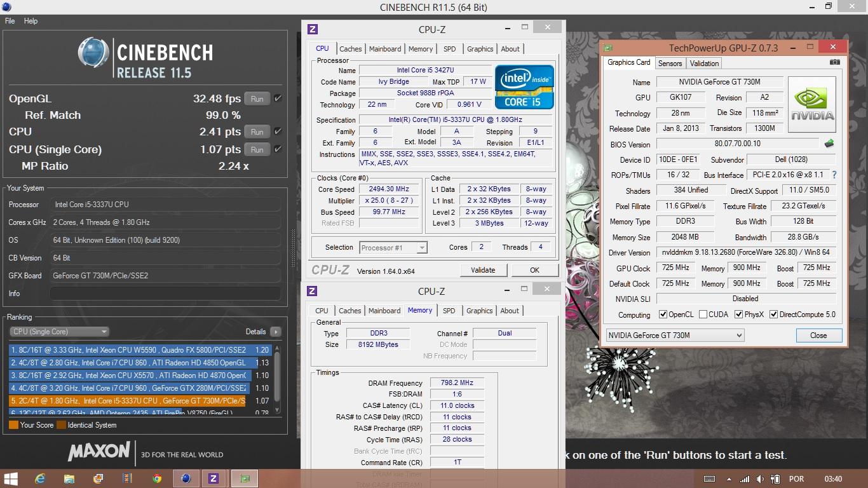Click the Cinebench globe logo
868x488 pixels.
coord(93,53)
